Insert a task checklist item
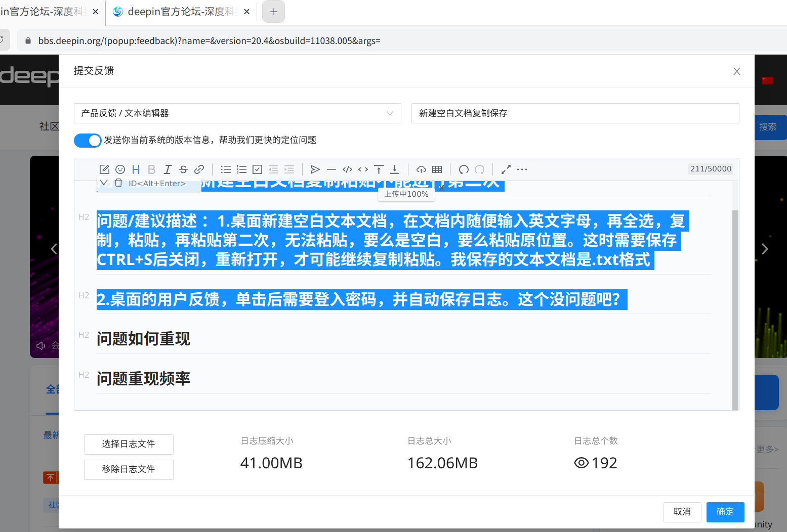 (257, 169)
